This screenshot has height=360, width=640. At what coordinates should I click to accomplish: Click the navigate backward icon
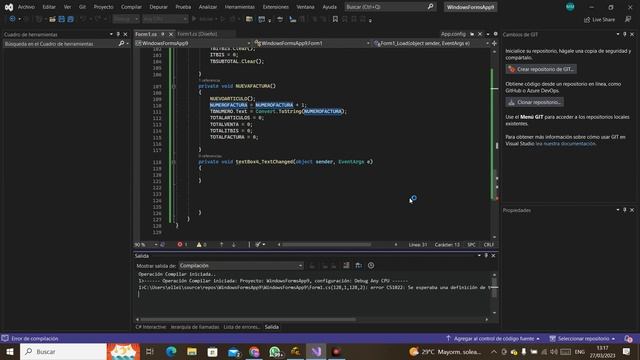point(12,19)
